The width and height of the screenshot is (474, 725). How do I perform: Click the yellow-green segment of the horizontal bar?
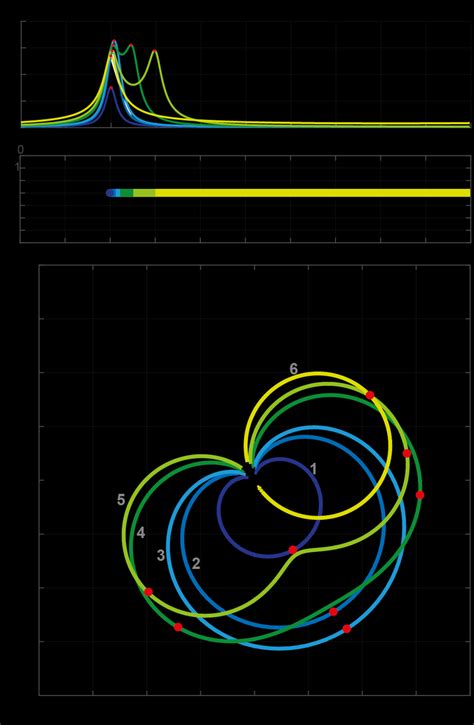[x=144, y=193]
